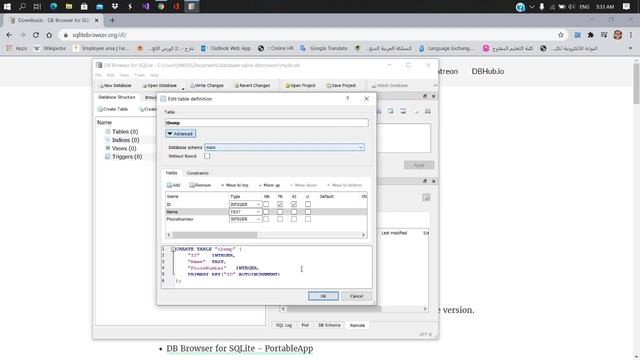
Task: Click Add field in table editor
Action: click(173, 185)
